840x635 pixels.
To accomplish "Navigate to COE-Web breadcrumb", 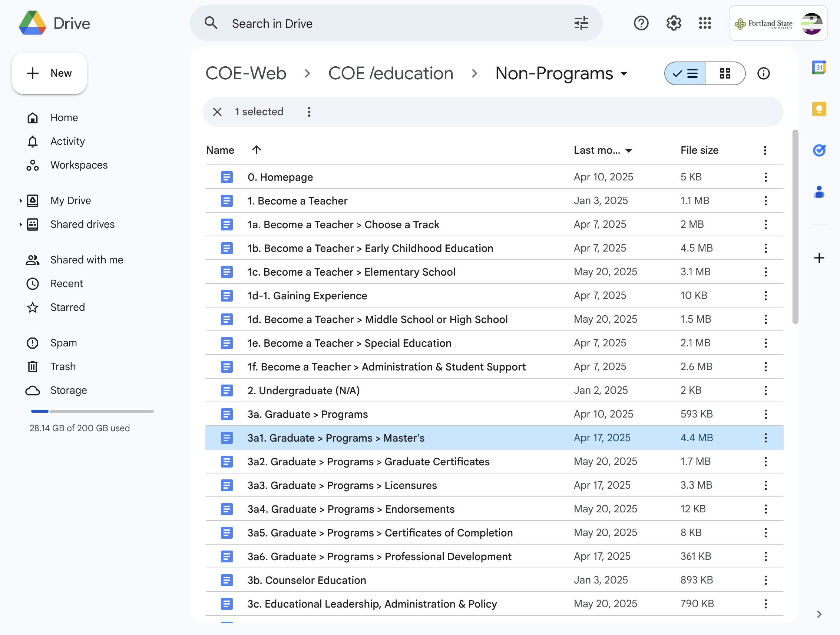I will [246, 73].
